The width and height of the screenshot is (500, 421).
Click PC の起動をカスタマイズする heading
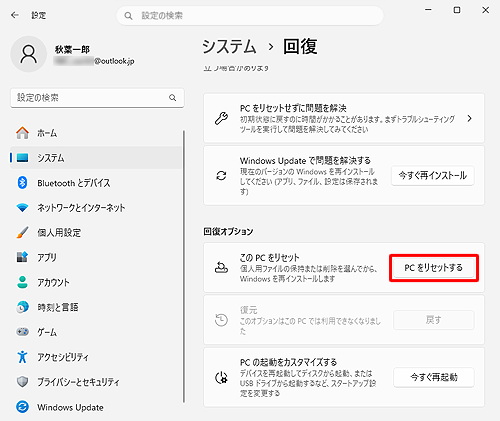(288, 362)
